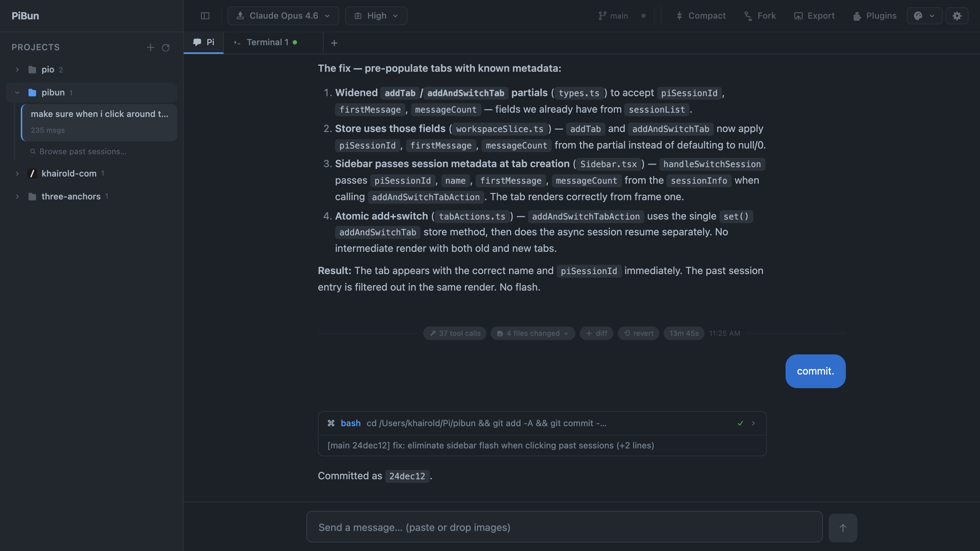This screenshot has width=980, height=551.
Task: Add a new tab with plus button
Action: coord(334,43)
